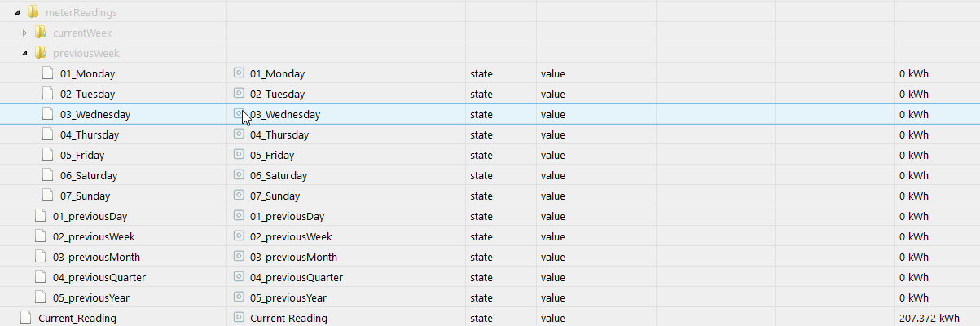
Task: Select the 04_Thursday tree item
Action: click(90, 134)
